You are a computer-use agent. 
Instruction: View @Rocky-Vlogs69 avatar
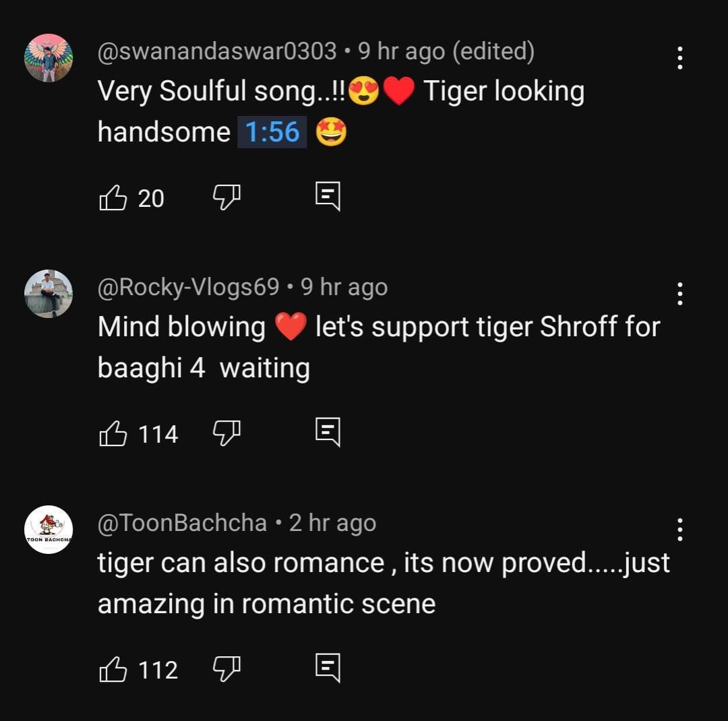(x=49, y=294)
